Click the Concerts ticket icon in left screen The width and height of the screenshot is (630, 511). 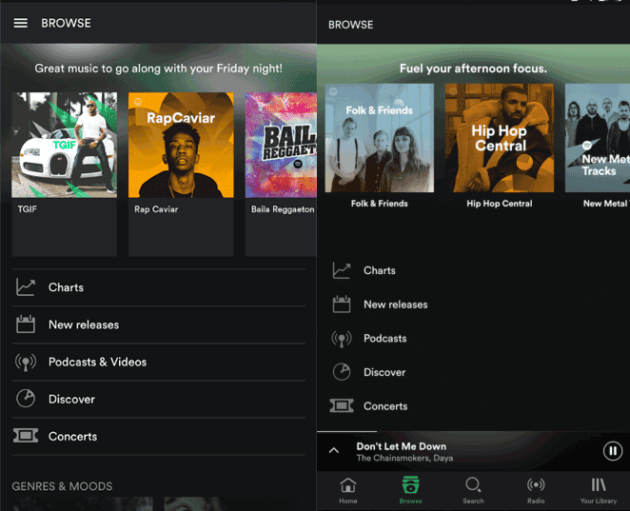[x=25, y=435]
